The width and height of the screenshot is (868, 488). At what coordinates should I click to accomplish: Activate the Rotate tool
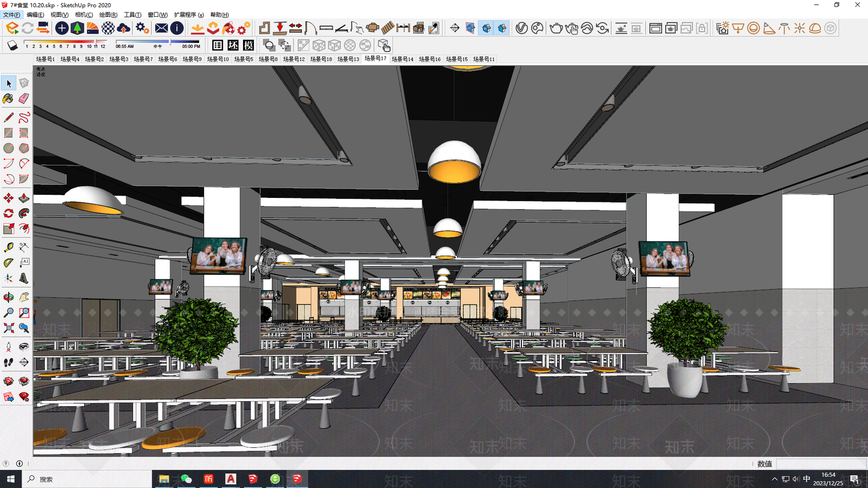point(8,213)
